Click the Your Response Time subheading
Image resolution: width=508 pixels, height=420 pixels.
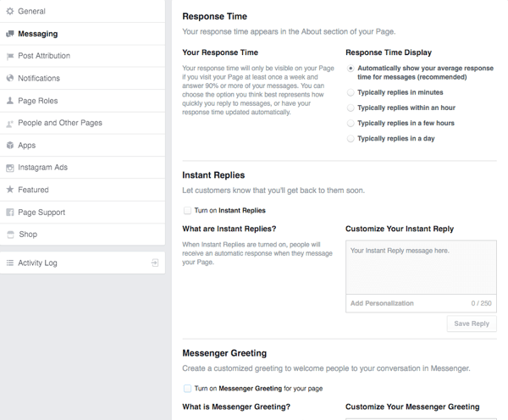pyautogui.click(x=220, y=52)
